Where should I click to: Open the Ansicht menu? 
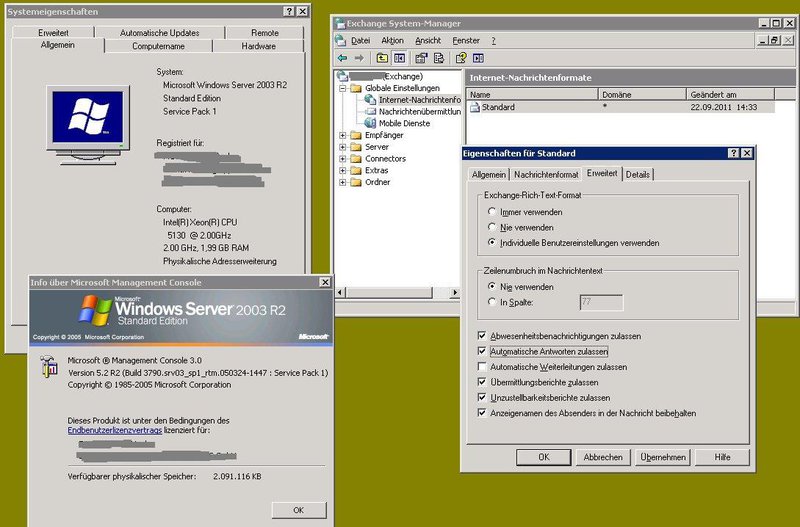(428, 40)
